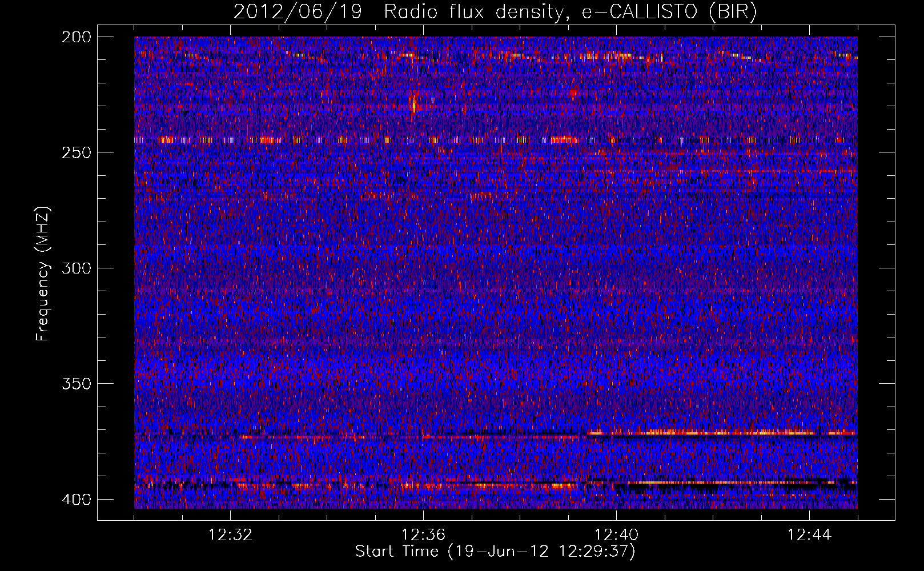The width and height of the screenshot is (924, 571).
Task: Click the 350 frequency tick label
Action: [x=76, y=383]
